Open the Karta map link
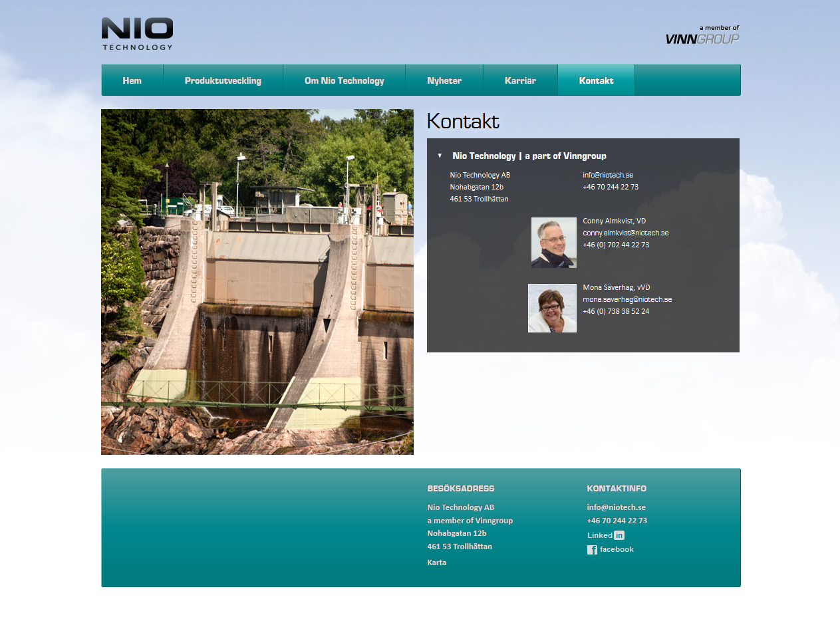 pyautogui.click(x=437, y=563)
